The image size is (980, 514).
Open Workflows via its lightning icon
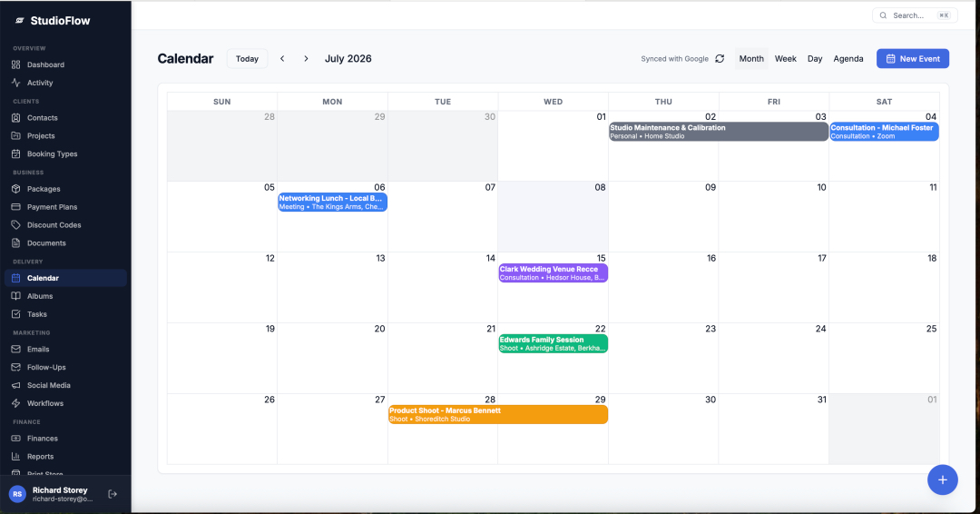pos(16,404)
